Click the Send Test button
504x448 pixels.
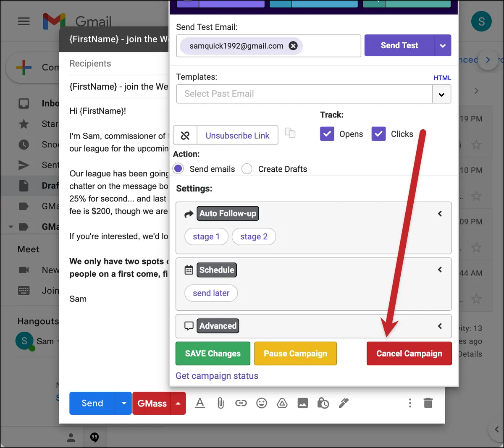399,45
